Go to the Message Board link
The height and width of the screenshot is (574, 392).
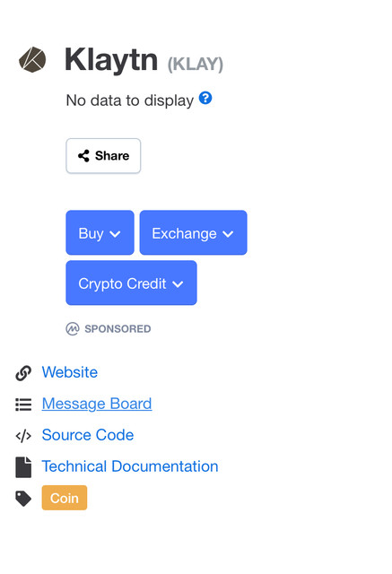coord(97,404)
